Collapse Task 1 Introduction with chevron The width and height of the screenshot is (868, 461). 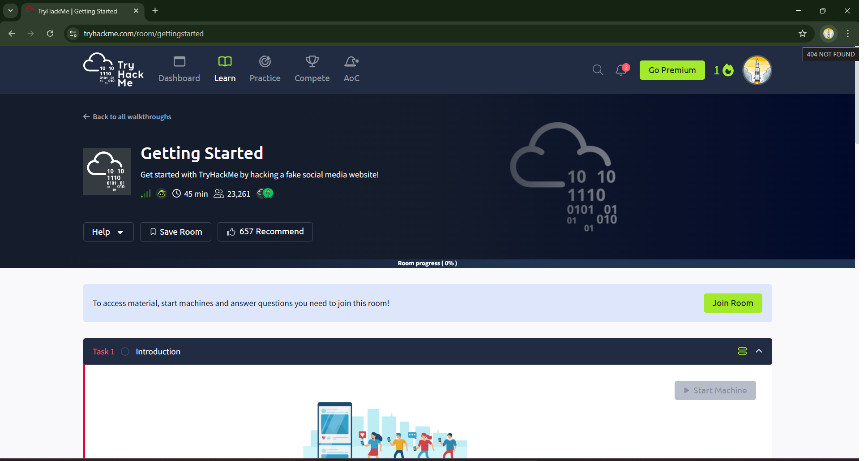coord(759,351)
